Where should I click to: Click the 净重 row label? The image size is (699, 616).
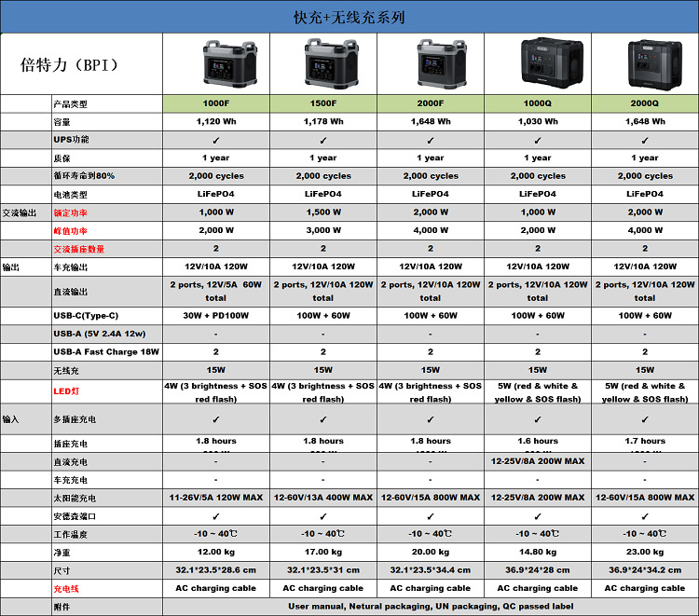pos(62,553)
